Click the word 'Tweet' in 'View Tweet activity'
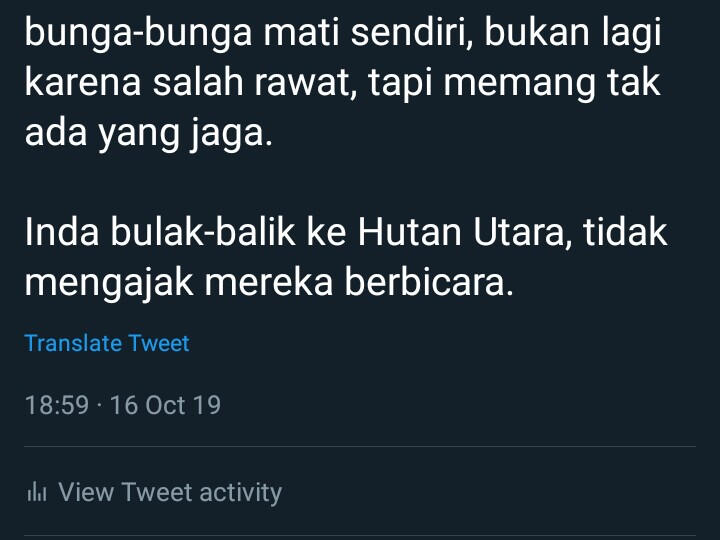Viewport: 720px width, 540px height. pos(157,492)
